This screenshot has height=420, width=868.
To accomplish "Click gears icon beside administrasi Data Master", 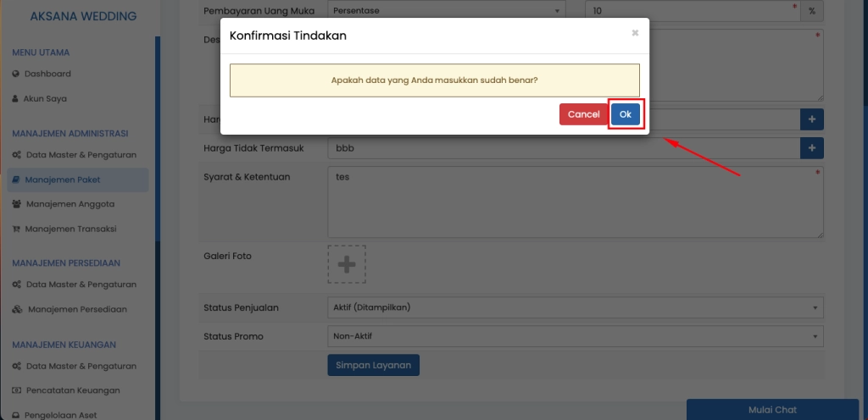I will click(17, 155).
